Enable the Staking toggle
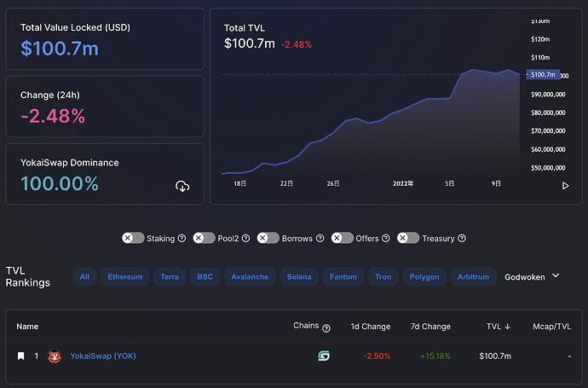 pos(133,238)
